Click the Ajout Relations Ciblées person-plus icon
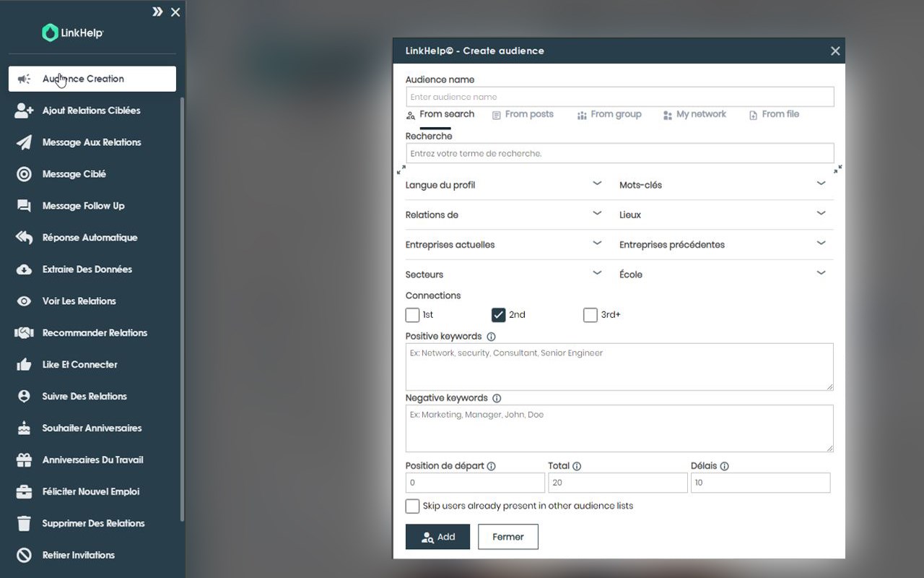Screen dimensions: 924x578 pyautogui.click(x=25, y=111)
